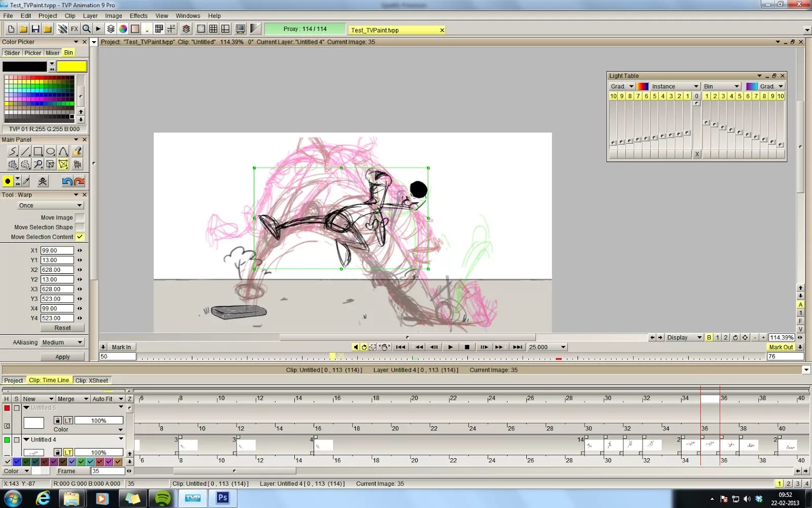Toggle the select checkbox of Untitled 5 layer
The height and width of the screenshot is (508, 812).
(x=17, y=408)
